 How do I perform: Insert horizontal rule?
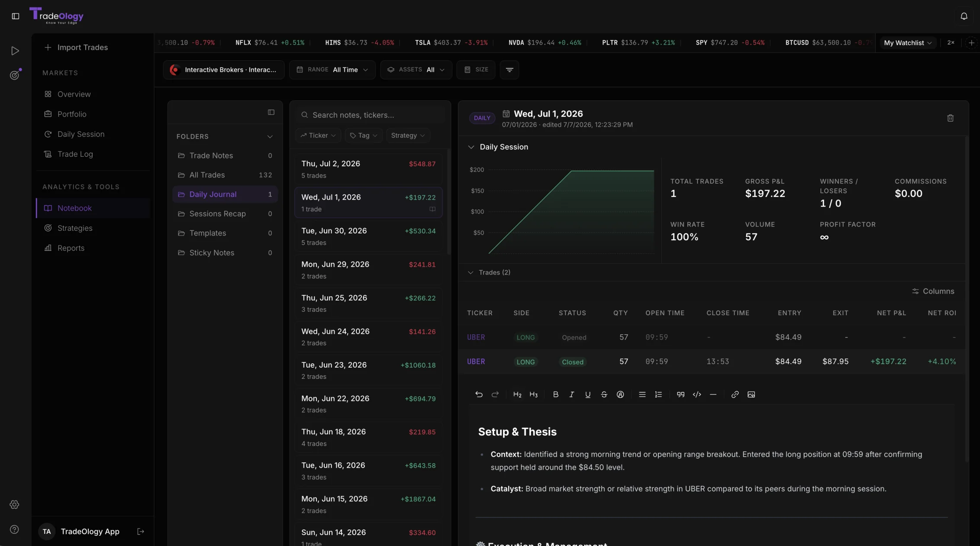point(713,394)
